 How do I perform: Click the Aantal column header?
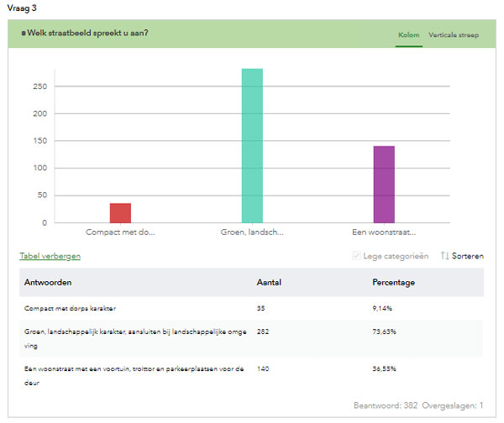pyautogui.click(x=269, y=282)
